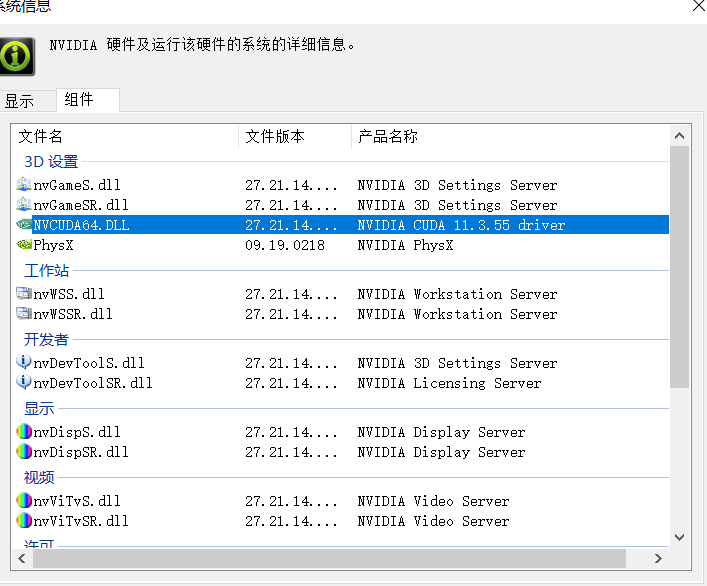Click the vertical scrollbar thumb
707x586 pixels.
[679, 267]
